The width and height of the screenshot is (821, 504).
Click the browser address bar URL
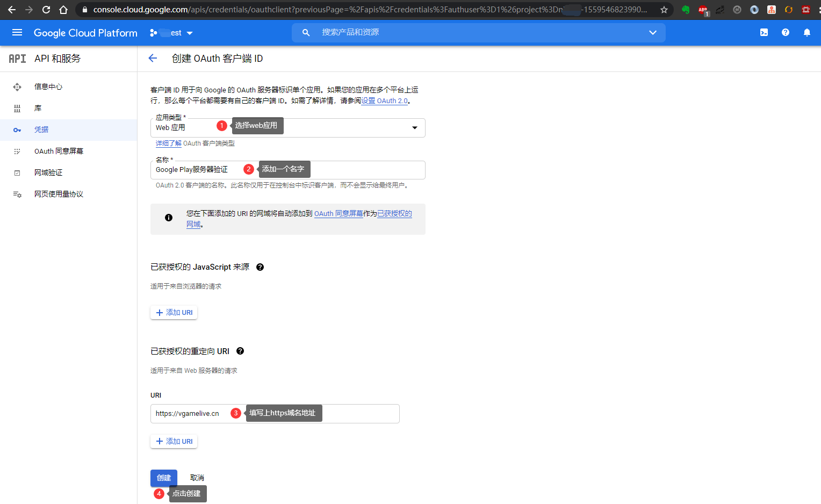point(370,10)
